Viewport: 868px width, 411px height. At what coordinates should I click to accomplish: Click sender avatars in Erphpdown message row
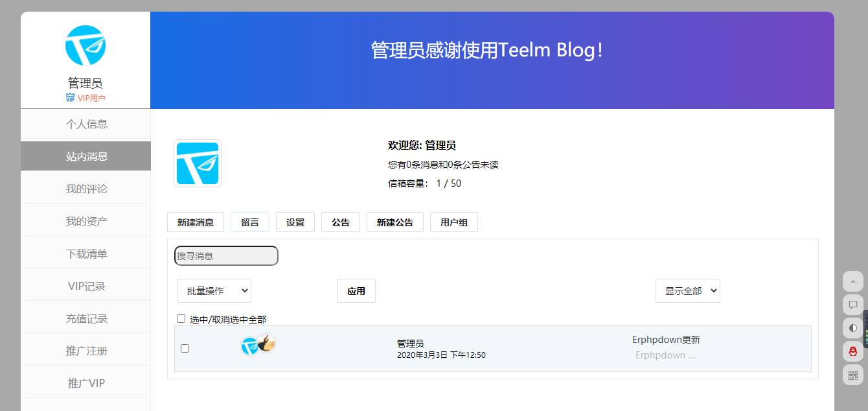258,345
